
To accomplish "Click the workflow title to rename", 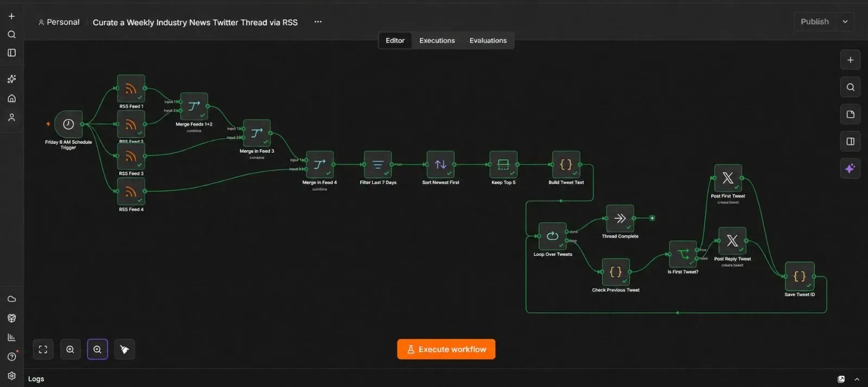I will point(195,22).
